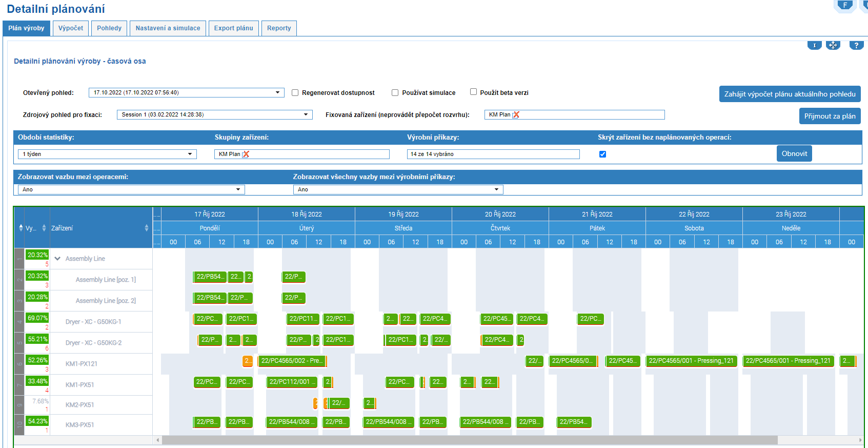The width and height of the screenshot is (868, 448).
Task: Click the question mark help icon
Action: tap(856, 45)
